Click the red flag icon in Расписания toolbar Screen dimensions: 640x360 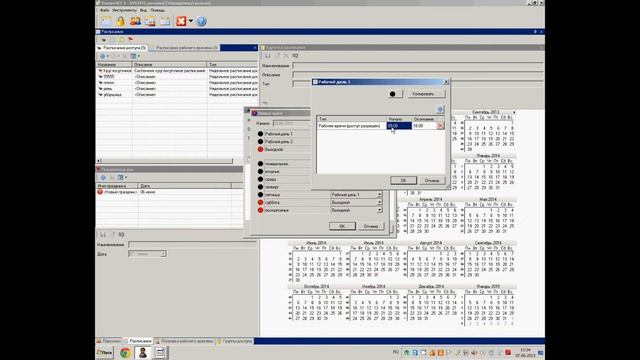[131, 40]
